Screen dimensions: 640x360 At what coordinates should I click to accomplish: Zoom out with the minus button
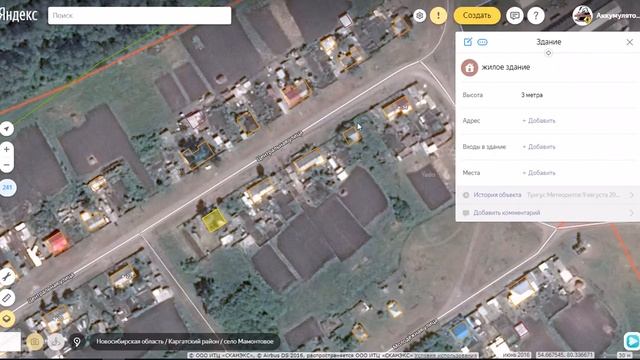coord(7,165)
